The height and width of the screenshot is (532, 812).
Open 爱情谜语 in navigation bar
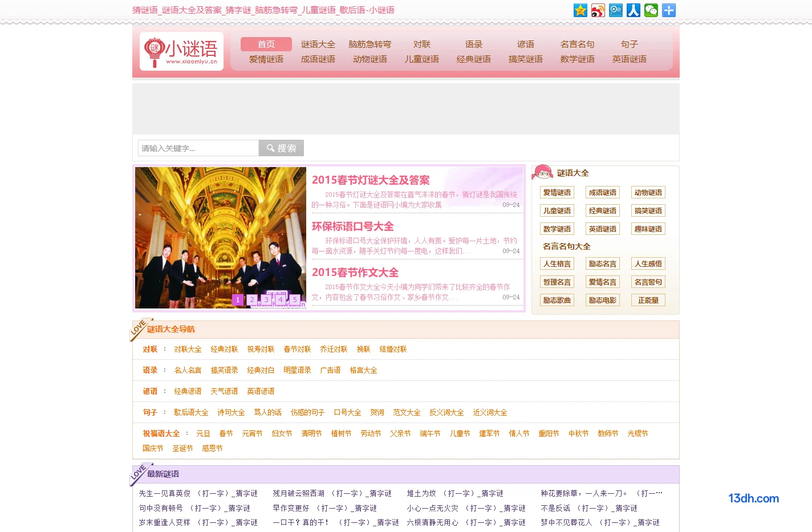tap(266, 59)
